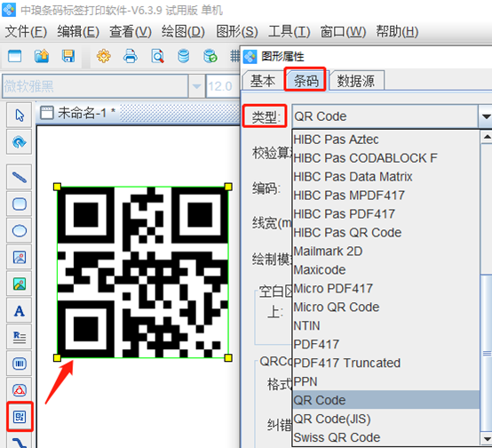Choose Micro PDF417 option

tap(386, 288)
